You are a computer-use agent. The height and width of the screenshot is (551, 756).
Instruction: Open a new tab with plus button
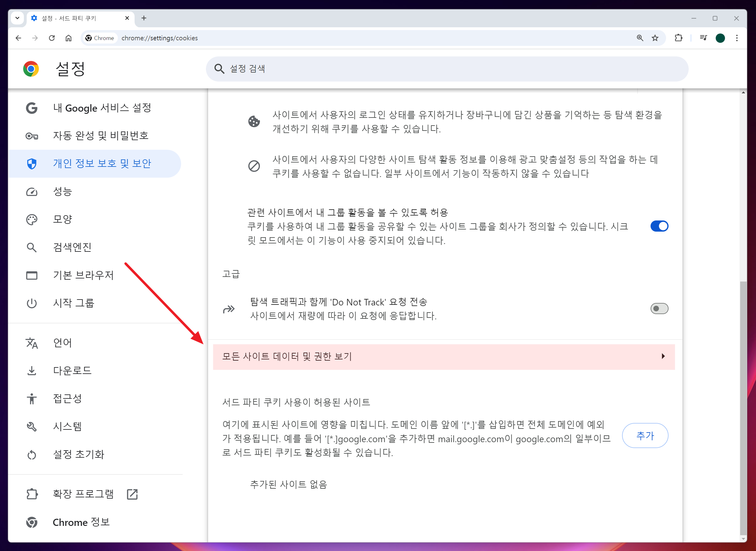point(144,18)
